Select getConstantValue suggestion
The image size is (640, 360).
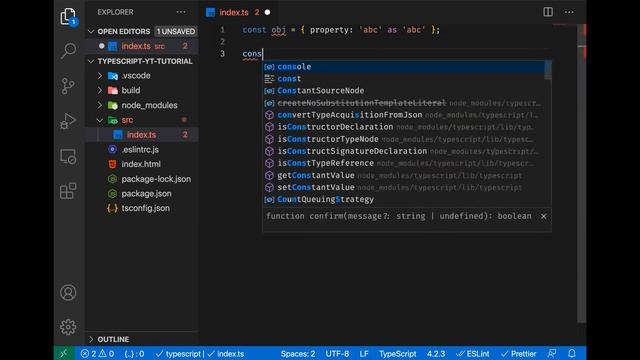pyautogui.click(x=403, y=176)
